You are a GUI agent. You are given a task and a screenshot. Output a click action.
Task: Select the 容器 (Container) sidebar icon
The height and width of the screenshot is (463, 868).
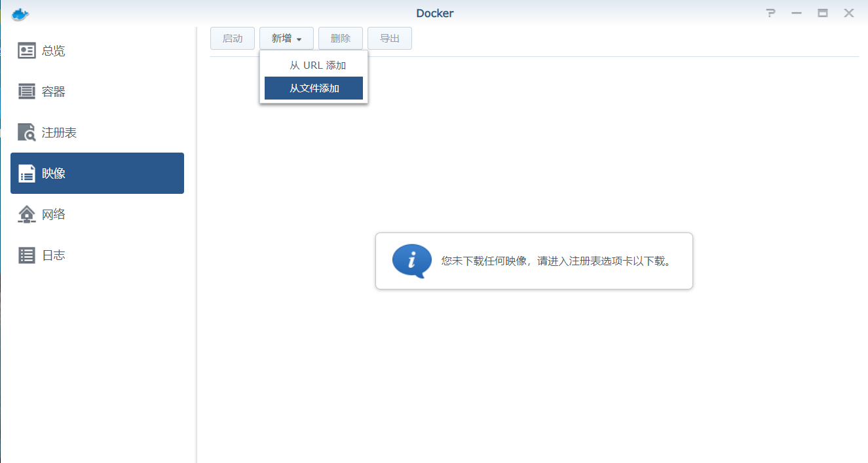click(x=27, y=91)
